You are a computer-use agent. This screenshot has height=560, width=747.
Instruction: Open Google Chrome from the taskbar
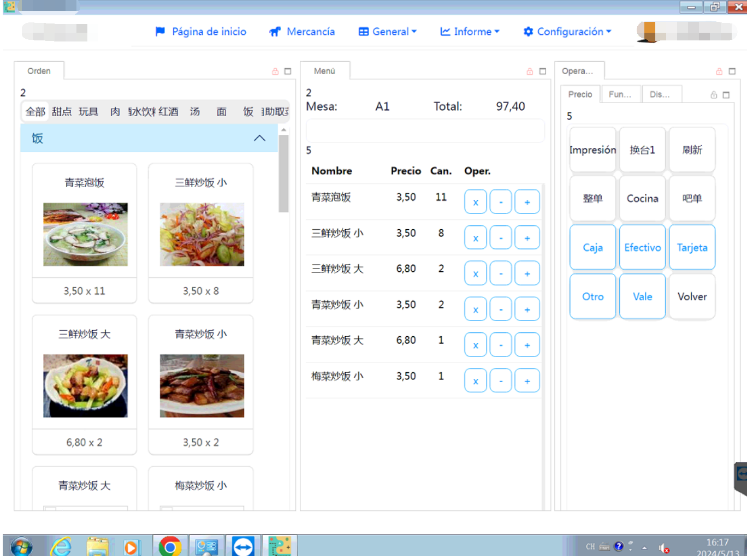coord(170,546)
